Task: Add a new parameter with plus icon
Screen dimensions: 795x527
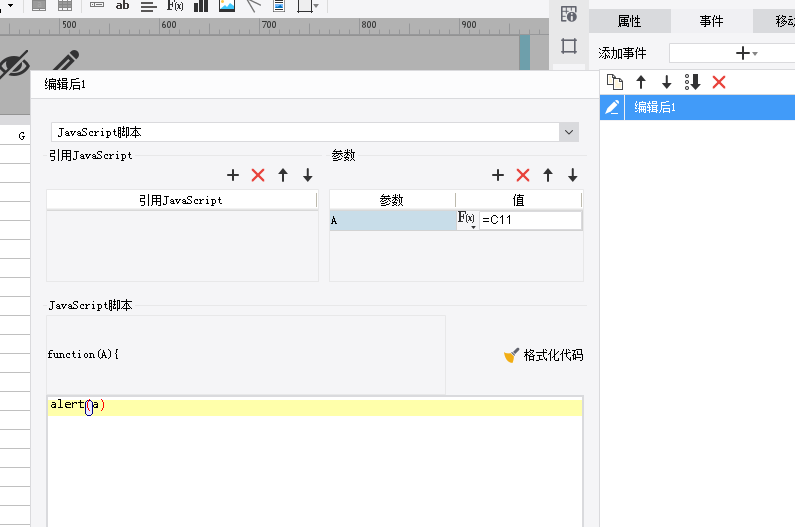Action: [x=498, y=175]
